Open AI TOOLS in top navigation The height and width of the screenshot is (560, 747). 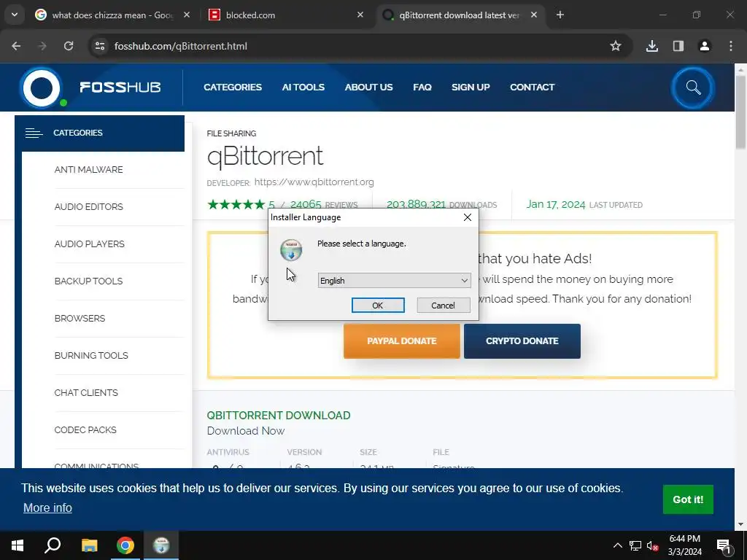tap(303, 87)
